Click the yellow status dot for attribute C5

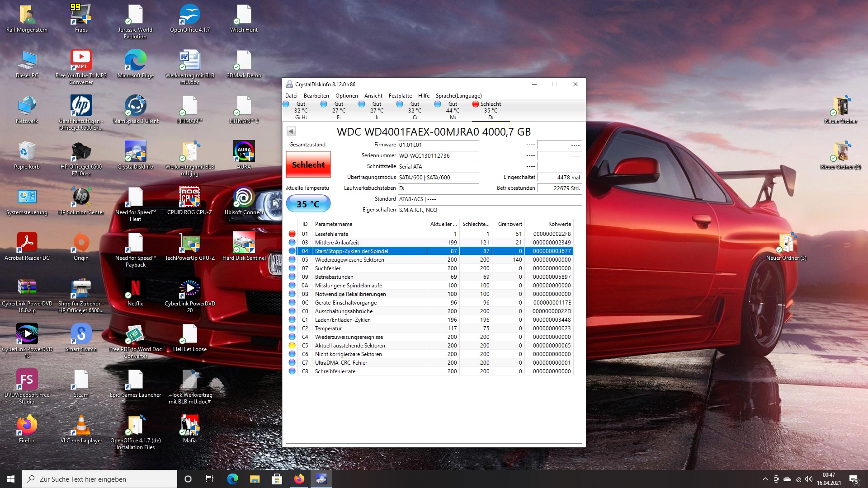click(292, 345)
